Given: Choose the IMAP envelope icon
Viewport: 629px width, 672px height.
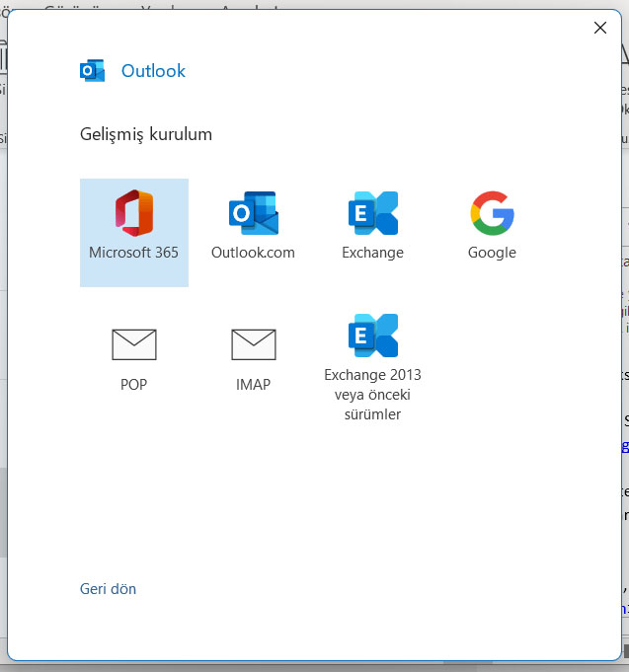Looking at the screenshot, I should click(253, 344).
